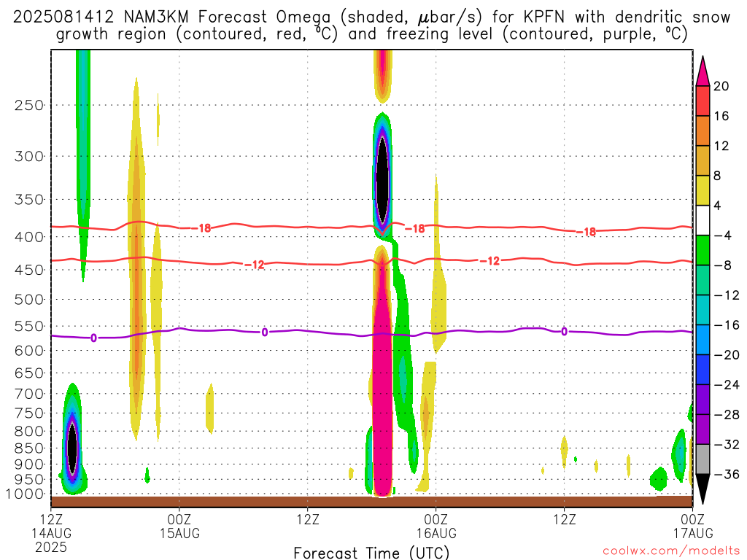Screen dimensions: 747x560
Task: Click the 12Z label above 14AUG
Action: click(x=52, y=518)
